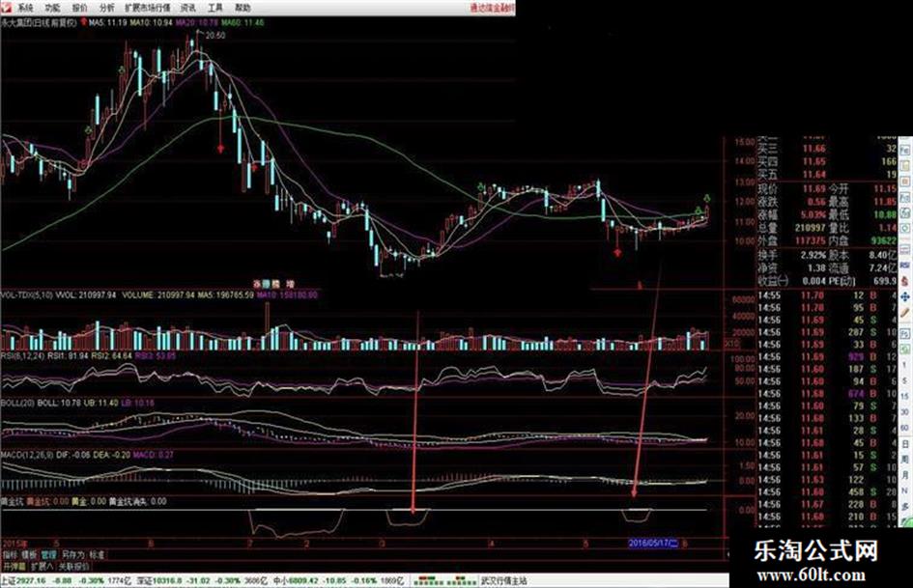Viewport: 913px width, 588px height.
Task: Switch to weekly chart with 周 button
Action: coord(905,459)
